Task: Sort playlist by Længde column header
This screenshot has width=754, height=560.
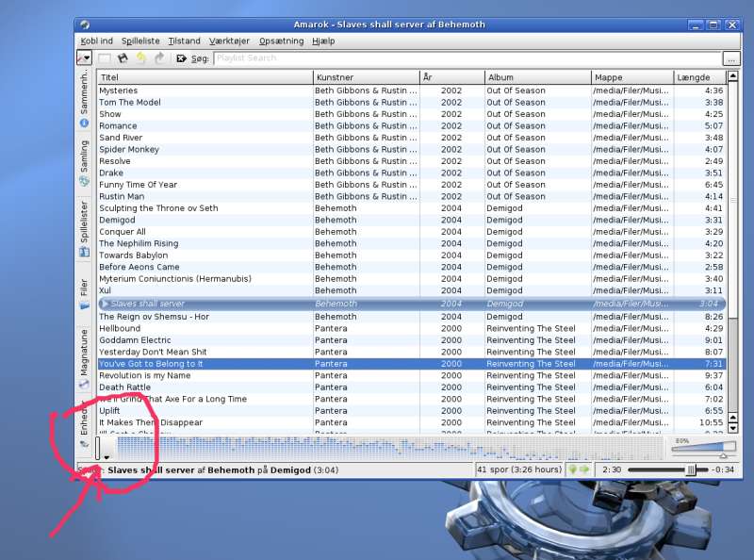Action: coord(699,77)
